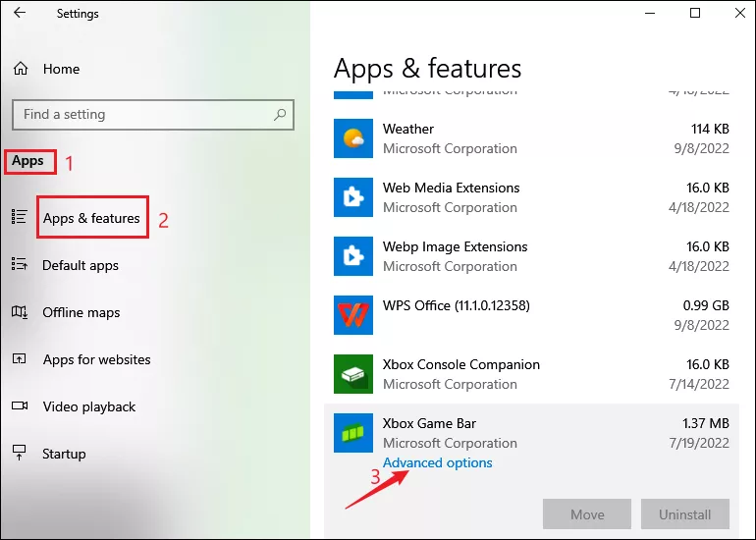The height and width of the screenshot is (540, 756).
Task: Click the 114 KB size of Weather
Action: pyautogui.click(x=710, y=129)
